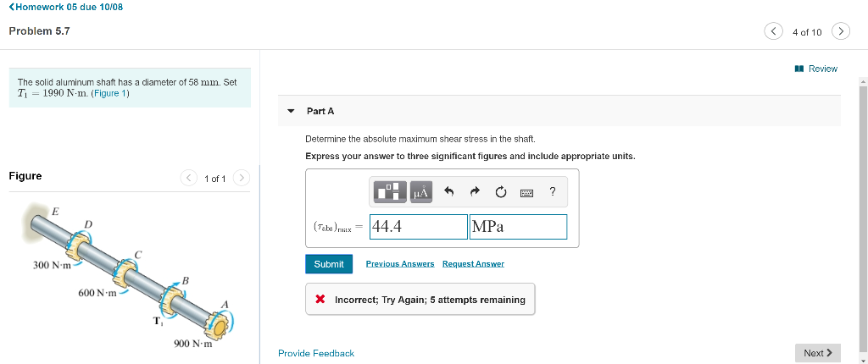Redo entry in answer toolbar

(x=475, y=192)
